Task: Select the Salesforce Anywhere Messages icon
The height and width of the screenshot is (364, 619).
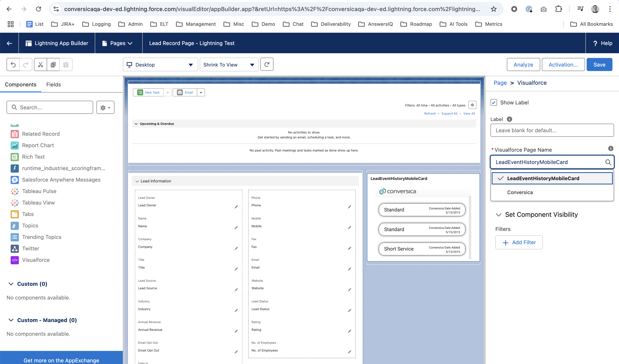Action: coord(15,180)
